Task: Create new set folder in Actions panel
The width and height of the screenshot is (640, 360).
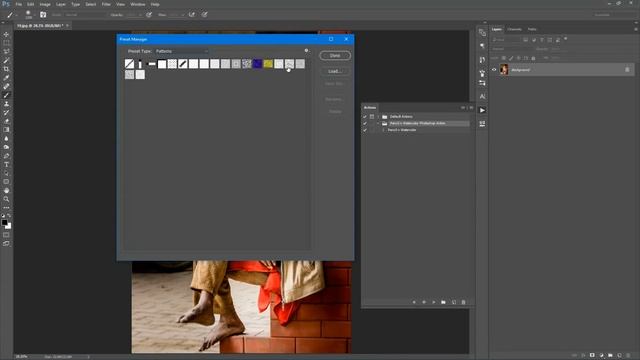Action: (443, 302)
